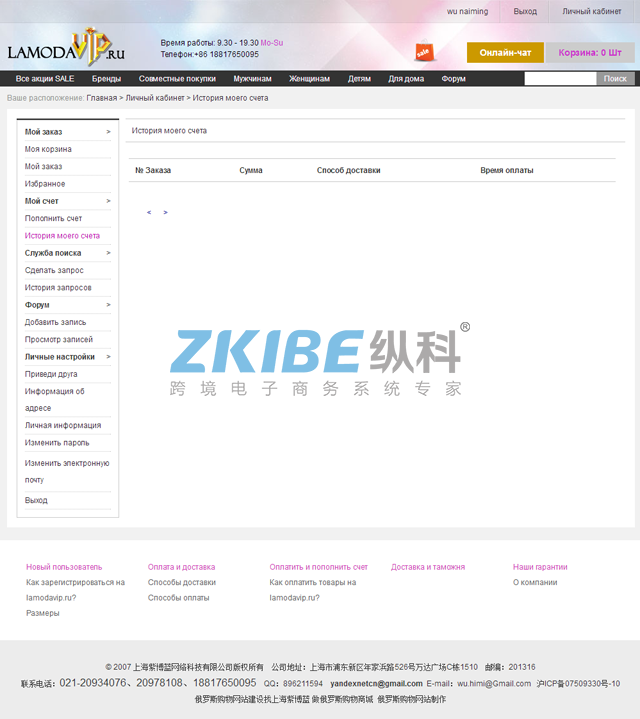
Task: Open Моя корзина in the sidebar
Action: [x=48, y=149]
